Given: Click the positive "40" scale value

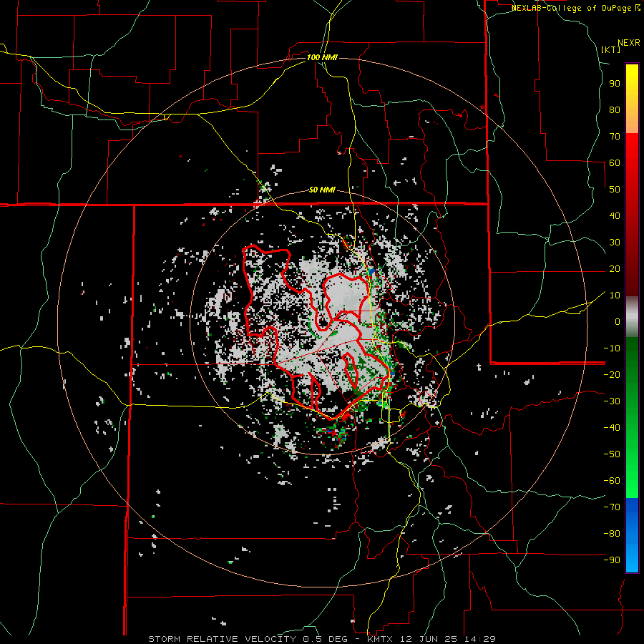Looking at the screenshot, I should (x=615, y=215).
